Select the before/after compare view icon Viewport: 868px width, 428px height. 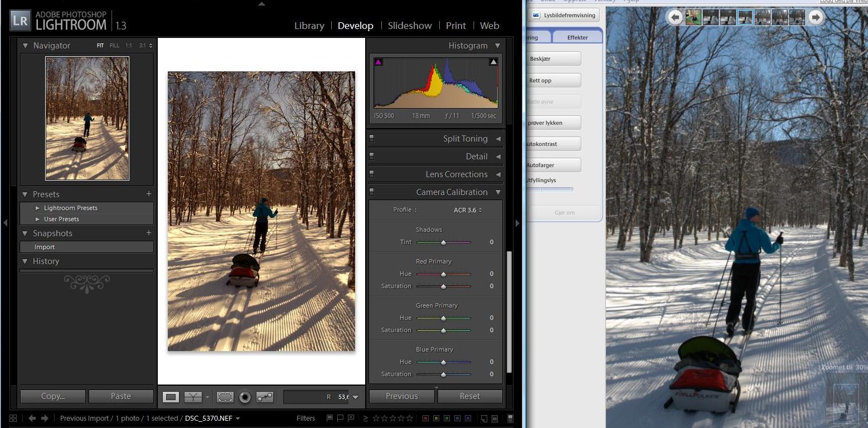(x=193, y=397)
